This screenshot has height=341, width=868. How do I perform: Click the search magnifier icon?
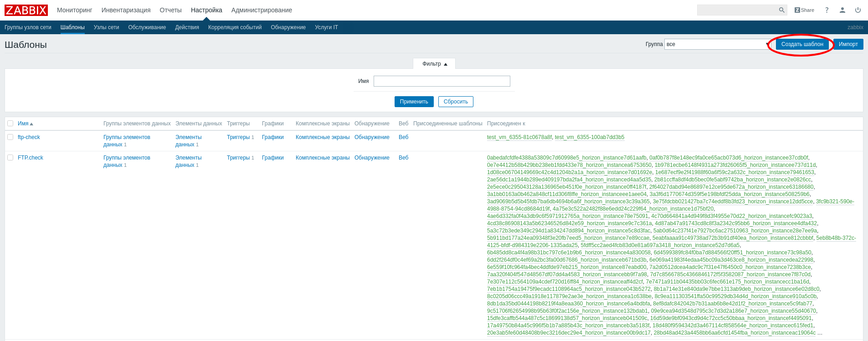781,10
